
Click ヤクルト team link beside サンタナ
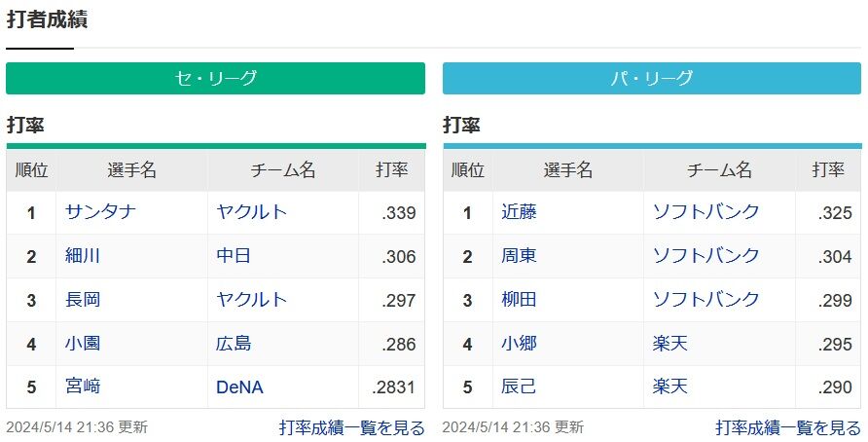pos(252,212)
